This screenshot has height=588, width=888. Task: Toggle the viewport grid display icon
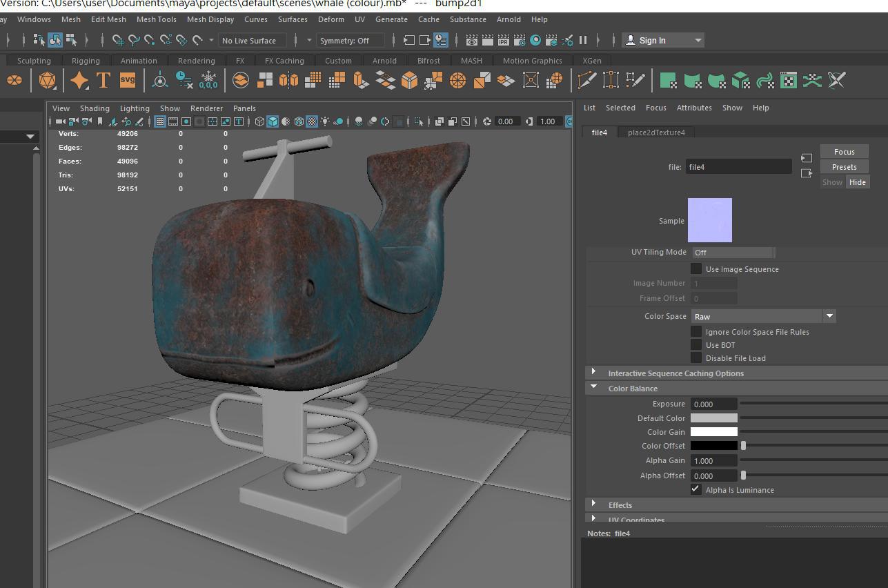click(x=159, y=121)
